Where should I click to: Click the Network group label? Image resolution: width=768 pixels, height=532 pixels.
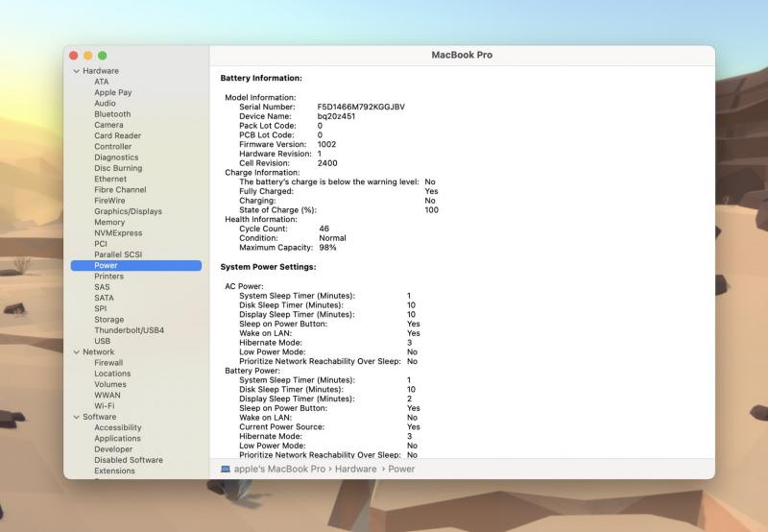(x=98, y=352)
